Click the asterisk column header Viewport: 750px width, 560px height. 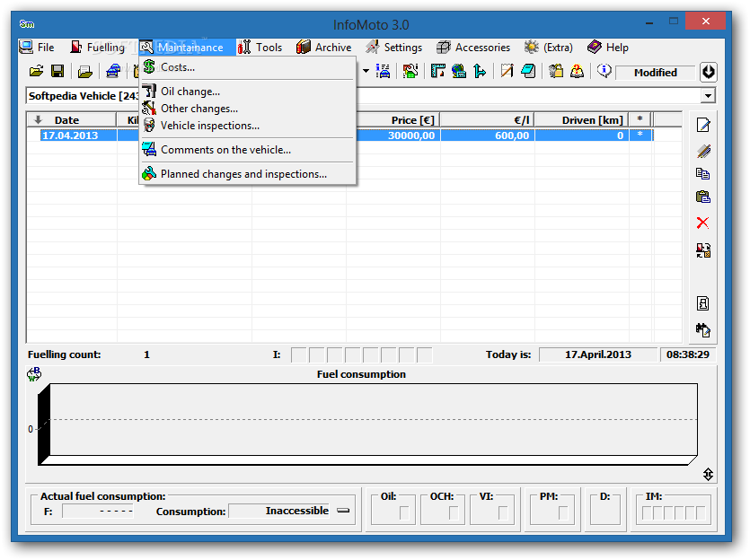tap(640, 120)
